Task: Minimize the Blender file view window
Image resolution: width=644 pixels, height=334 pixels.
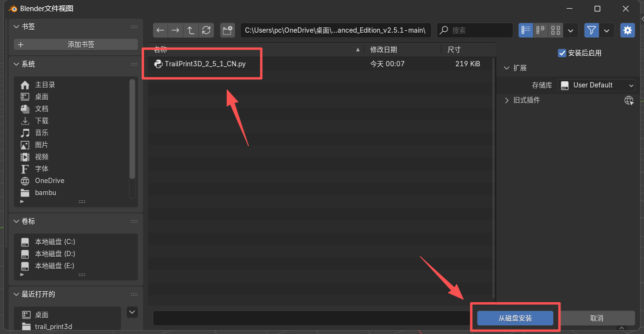Action: (570, 9)
